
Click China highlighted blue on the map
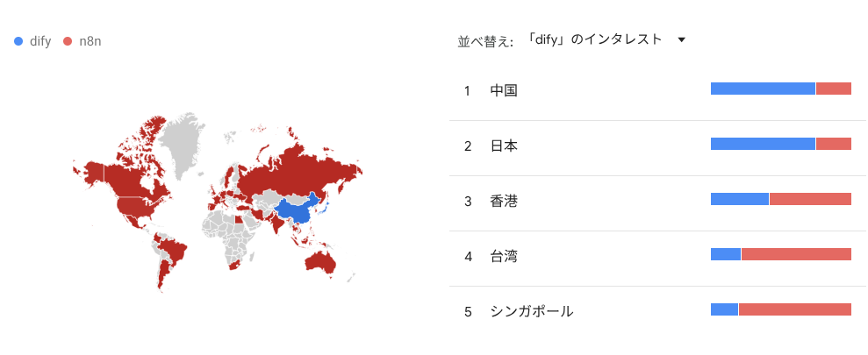click(x=297, y=210)
